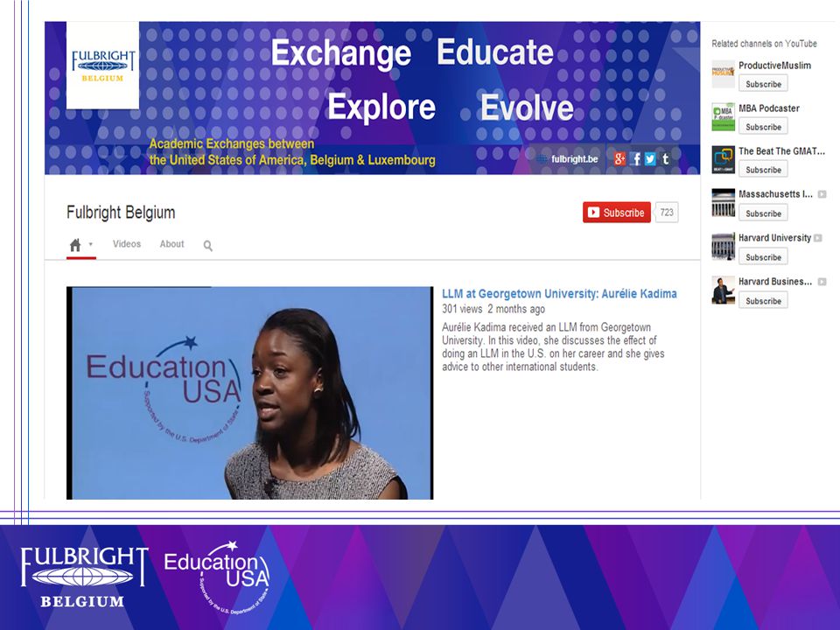Viewport: 840px width, 630px height.
Task: Open the Twitter icon in banner
Action: tap(650, 158)
